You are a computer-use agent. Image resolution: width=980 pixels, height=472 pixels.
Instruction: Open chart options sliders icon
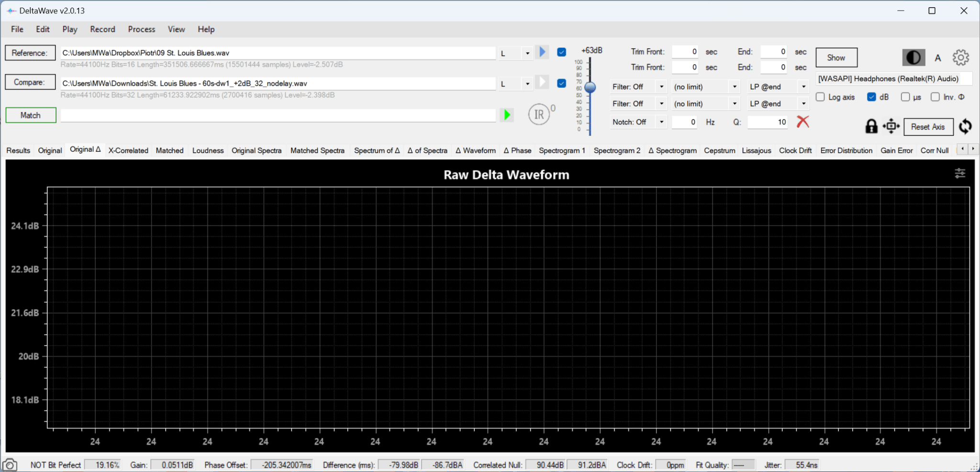click(959, 173)
